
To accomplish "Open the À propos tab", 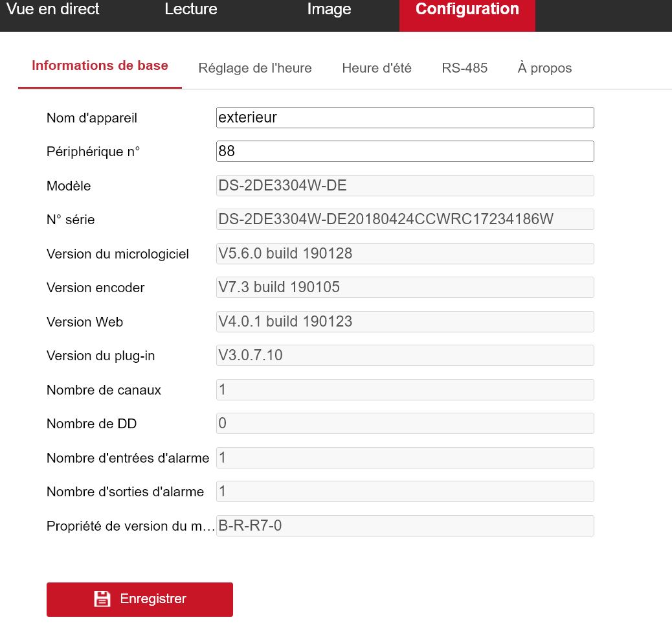I will [544, 68].
